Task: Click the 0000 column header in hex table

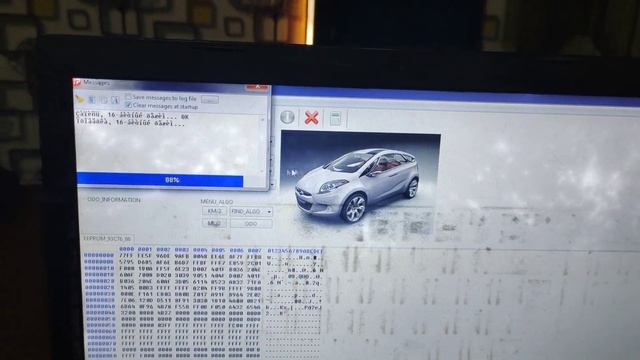Action: tap(127, 249)
